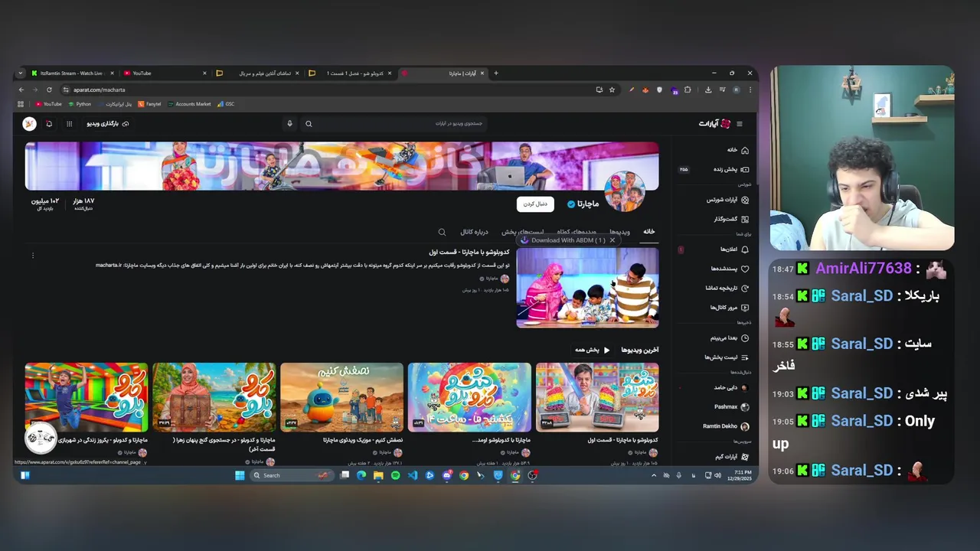Open لیست پخش‌ها playlists in the sidebar

tap(727, 357)
